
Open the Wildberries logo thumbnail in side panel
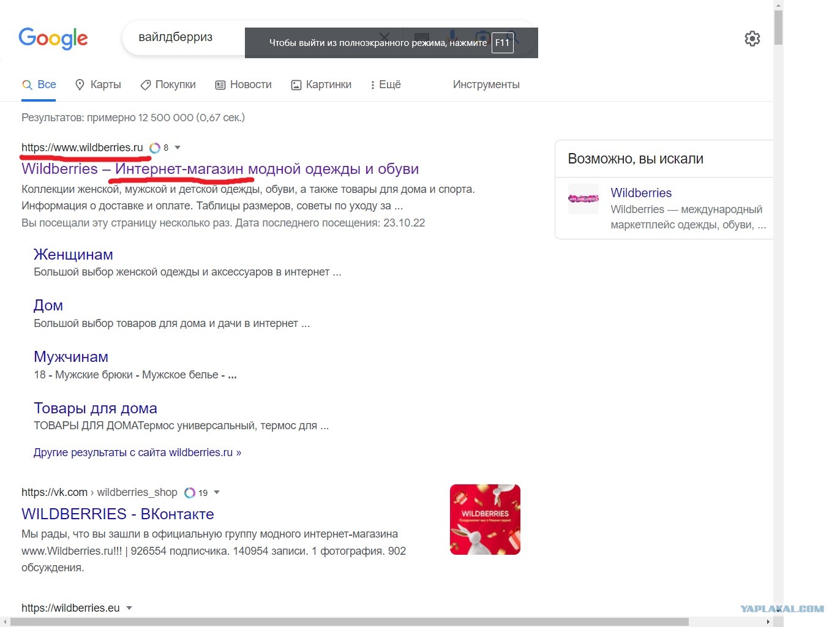pos(583,199)
